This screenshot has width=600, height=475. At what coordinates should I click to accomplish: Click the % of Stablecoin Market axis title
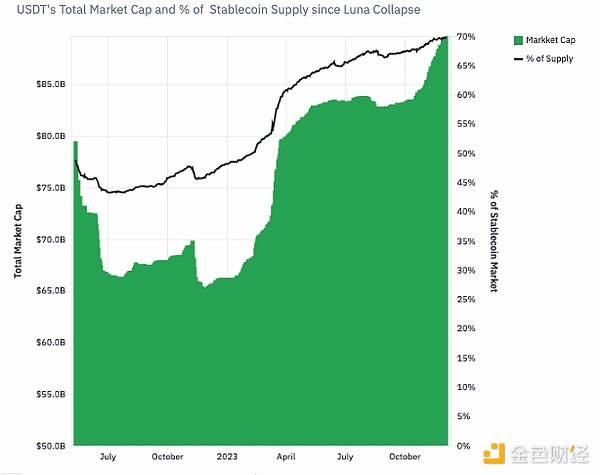[493, 240]
